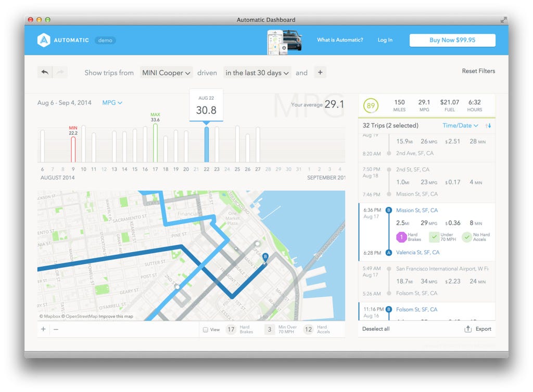The width and height of the screenshot is (533, 392).
Task: Select the hard brakes badge on Aug 17 trip
Action: tap(401, 237)
